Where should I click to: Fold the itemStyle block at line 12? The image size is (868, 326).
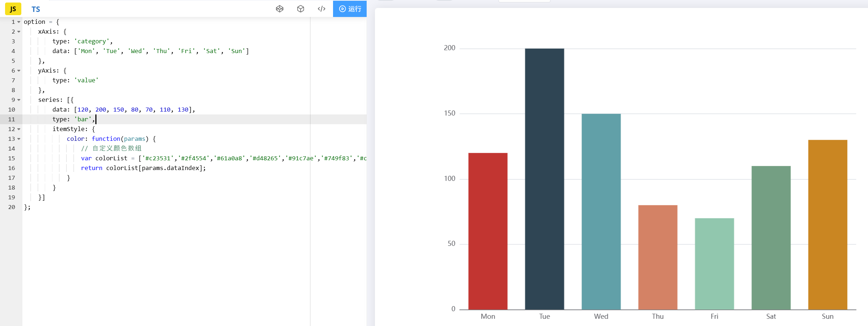click(19, 129)
